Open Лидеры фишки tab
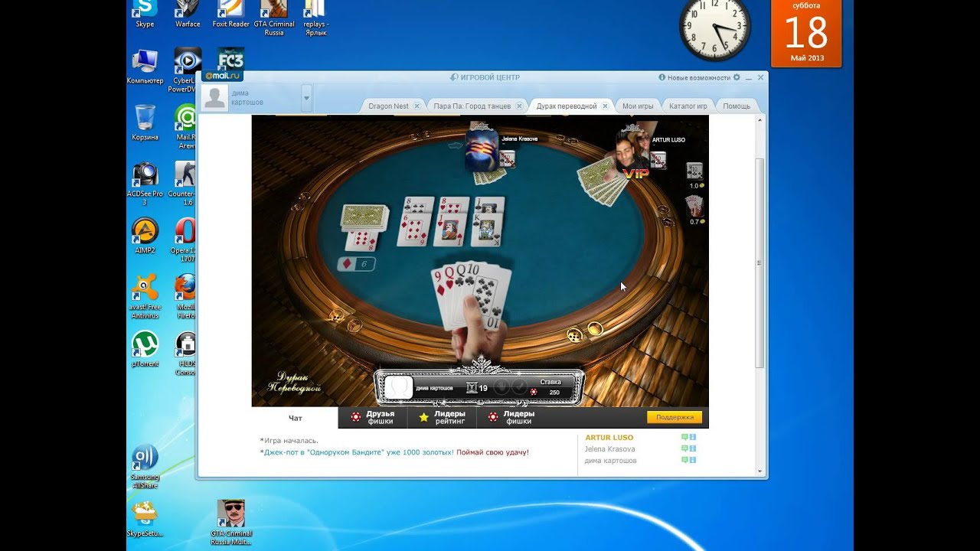The height and width of the screenshot is (551, 980). [511, 418]
